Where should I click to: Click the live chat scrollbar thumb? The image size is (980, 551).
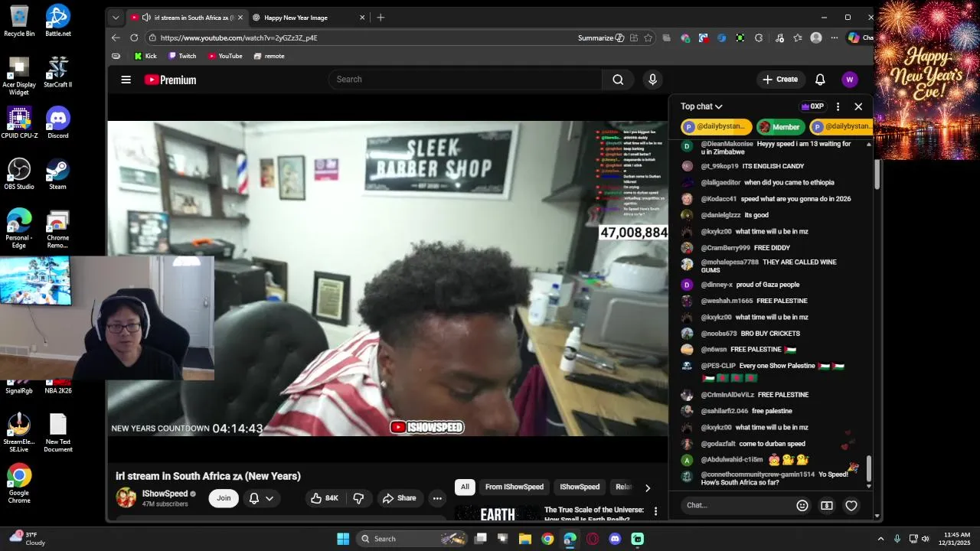(x=868, y=469)
